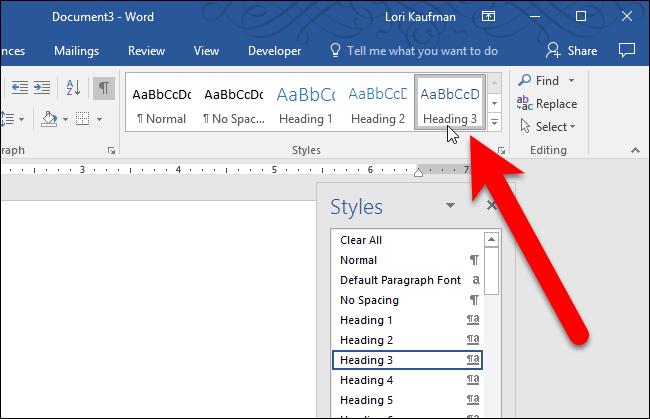Open Paragraph settings dialog launcher
650x419 pixels.
pyautogui.click(x=111, y=150)
